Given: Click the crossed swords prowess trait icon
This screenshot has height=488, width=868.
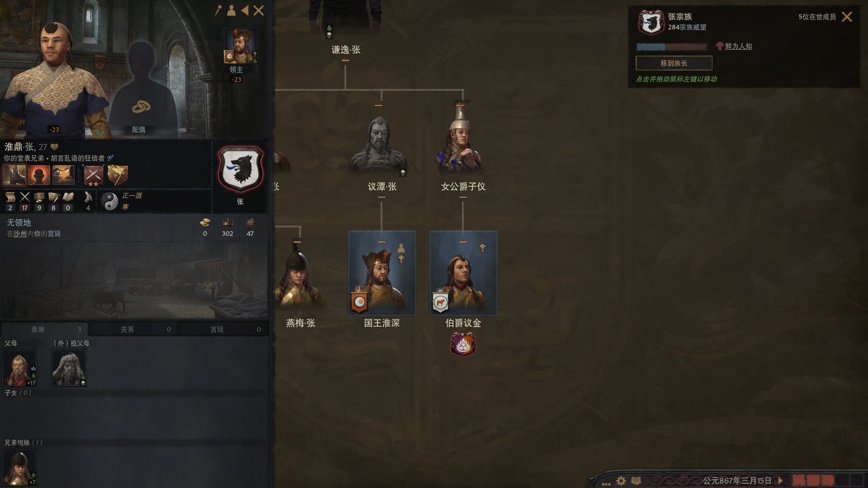Looking at the screenshot, I should click(94, 175).
